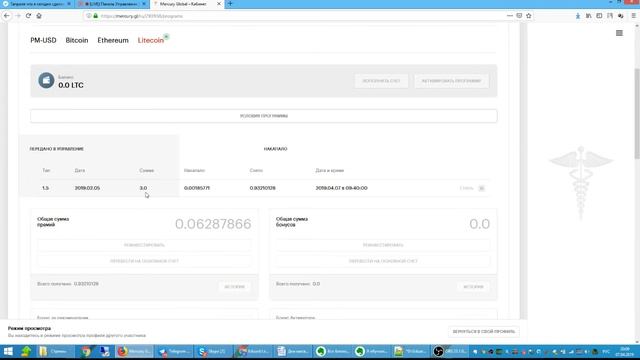The height and width of the screenshot is (360, 640).
Task: Open the Windows Start menu
Action: point(8,351)
